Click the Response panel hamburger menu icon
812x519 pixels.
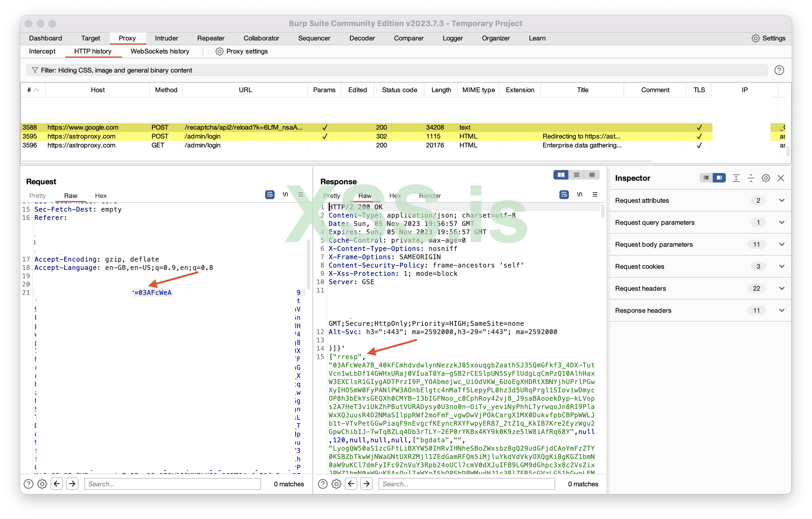pos(595,195)
